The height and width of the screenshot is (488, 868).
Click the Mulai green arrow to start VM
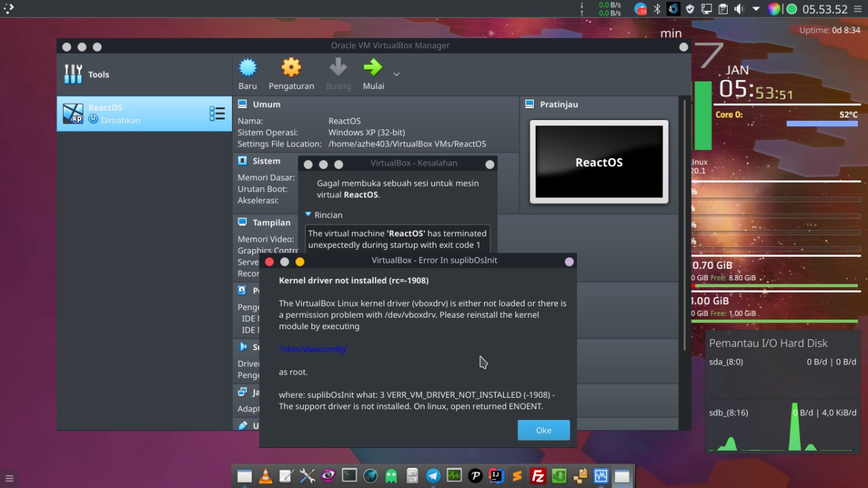pyautogui.click(x=373, y=68)
